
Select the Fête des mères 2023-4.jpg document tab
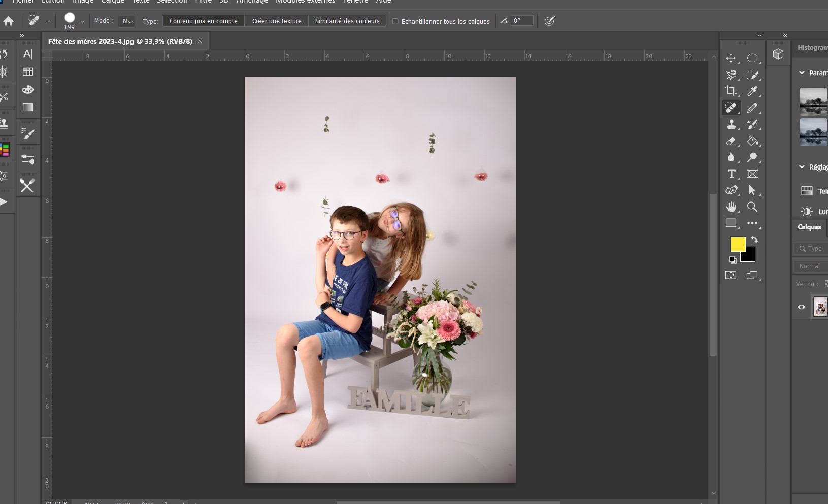120,41
